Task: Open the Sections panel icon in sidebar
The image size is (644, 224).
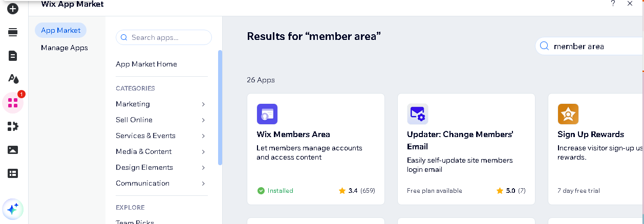Action: pyautogui.click(x=13, y=32)
